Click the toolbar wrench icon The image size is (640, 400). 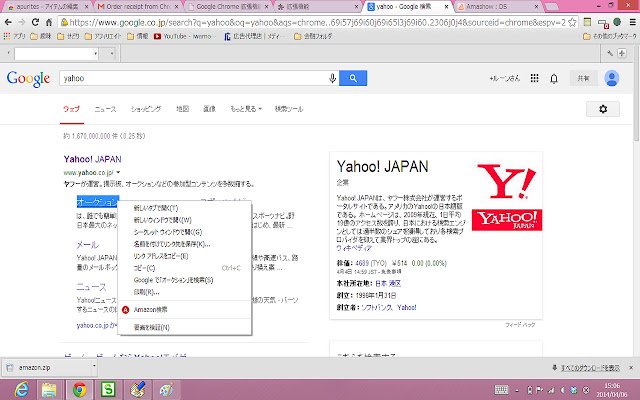pyautogui.click(x=610, y=53)
